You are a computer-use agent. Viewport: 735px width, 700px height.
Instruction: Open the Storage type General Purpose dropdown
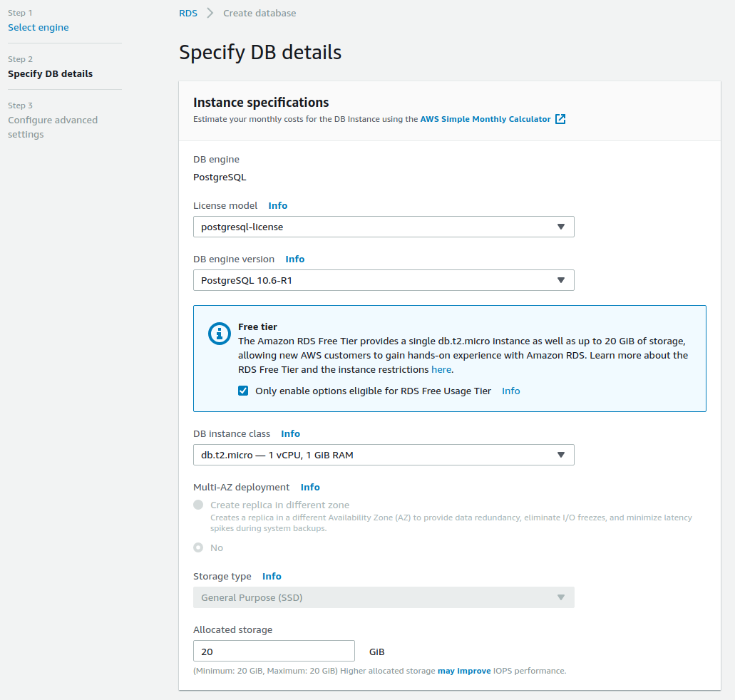(384, 597)
